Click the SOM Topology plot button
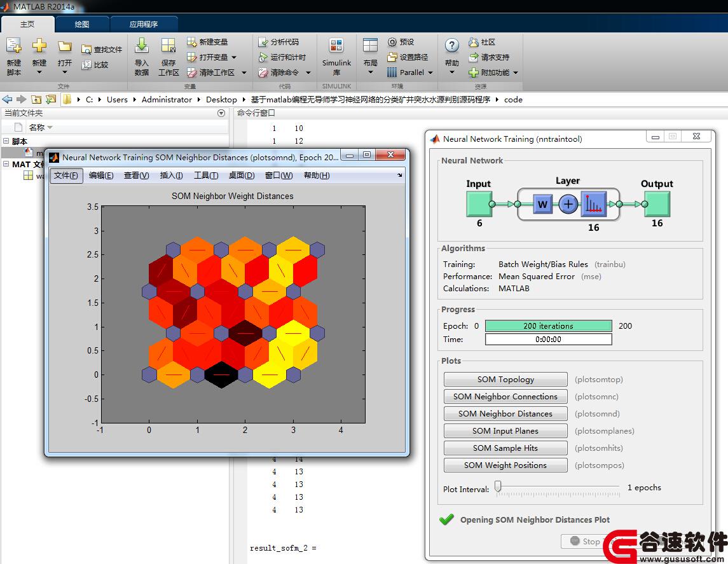Viewport: 728px width, 564px height. point(505,379)
